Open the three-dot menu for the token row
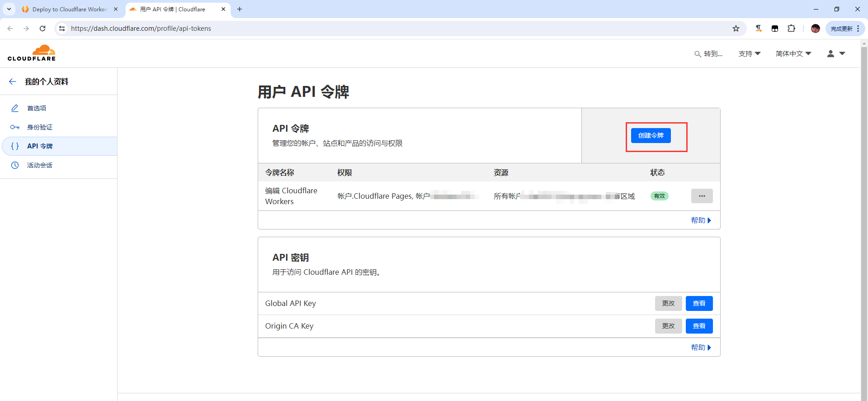 702,196
